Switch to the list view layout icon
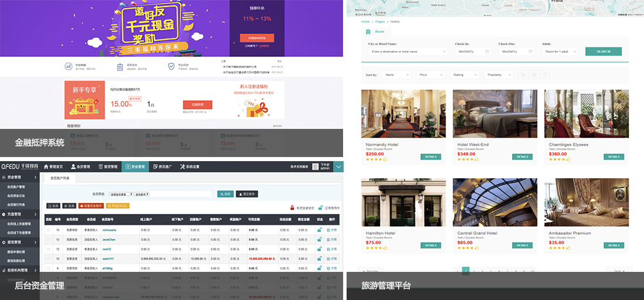644x300 pixels. pyautogui.click(x=534, y=75)
